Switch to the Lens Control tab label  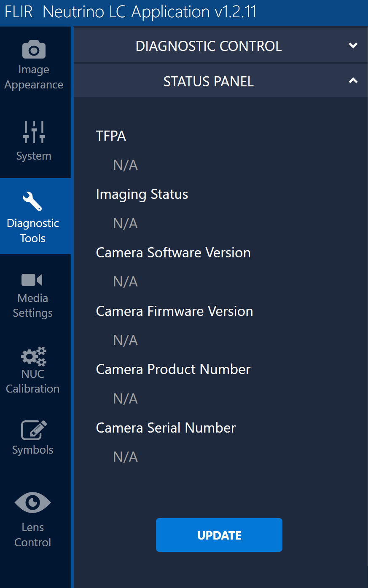click(32, 535)
